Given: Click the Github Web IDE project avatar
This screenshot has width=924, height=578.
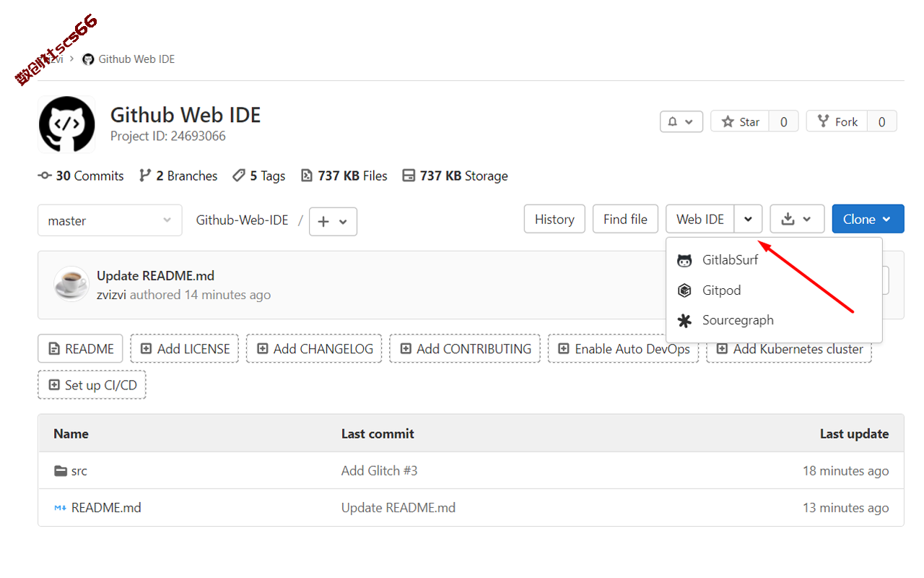Looking at the screenshot, I should click(x=66, y=124).
